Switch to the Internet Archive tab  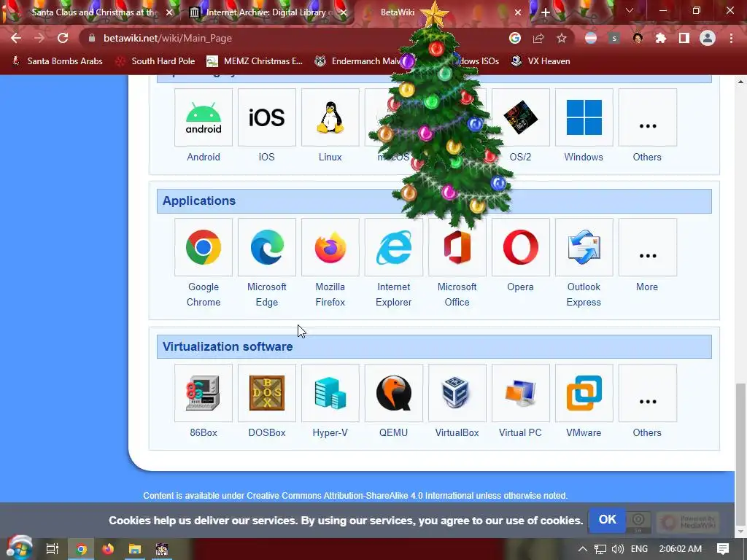[x=267, y=12]
